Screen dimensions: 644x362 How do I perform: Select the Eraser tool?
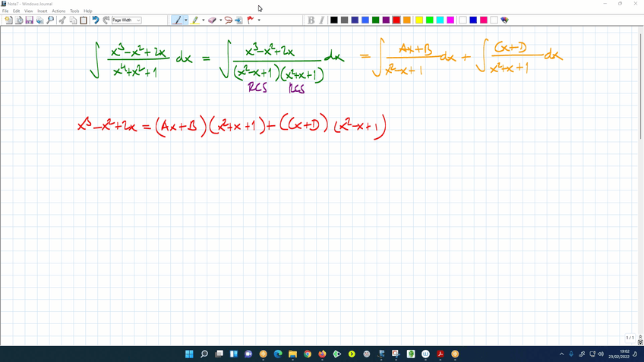[x=212, y=20]
